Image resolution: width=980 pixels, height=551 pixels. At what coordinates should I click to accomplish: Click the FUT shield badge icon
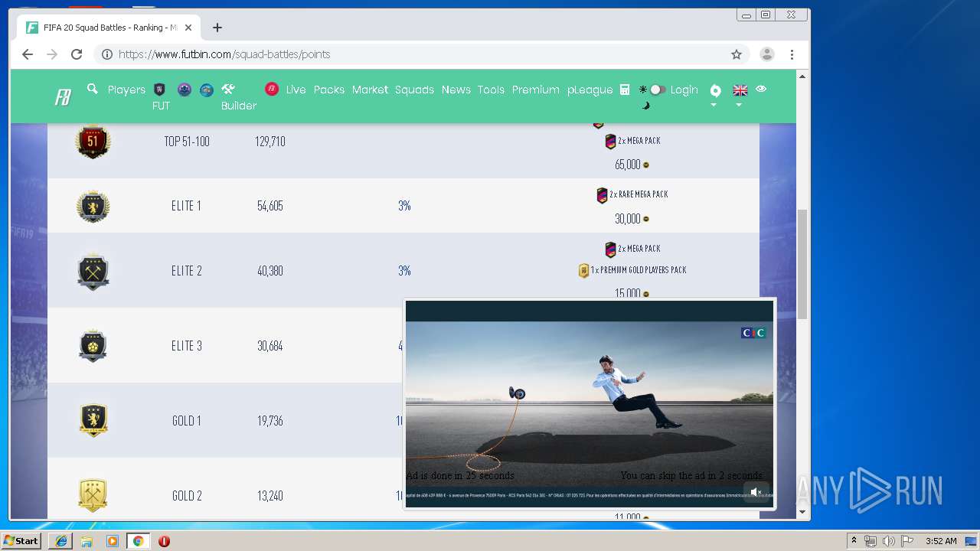[x=160, y=90]
